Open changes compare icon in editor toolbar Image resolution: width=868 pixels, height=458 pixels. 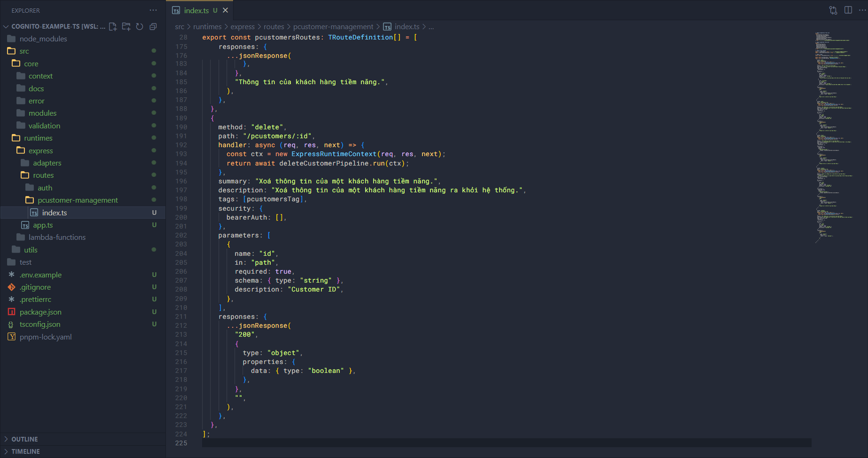coord(833,10)
